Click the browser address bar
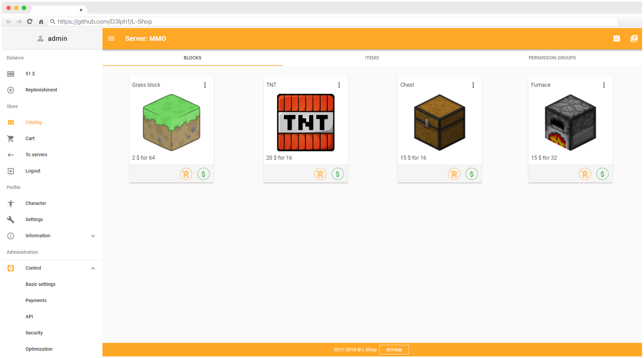644x358 pixels. pos(333,22)
